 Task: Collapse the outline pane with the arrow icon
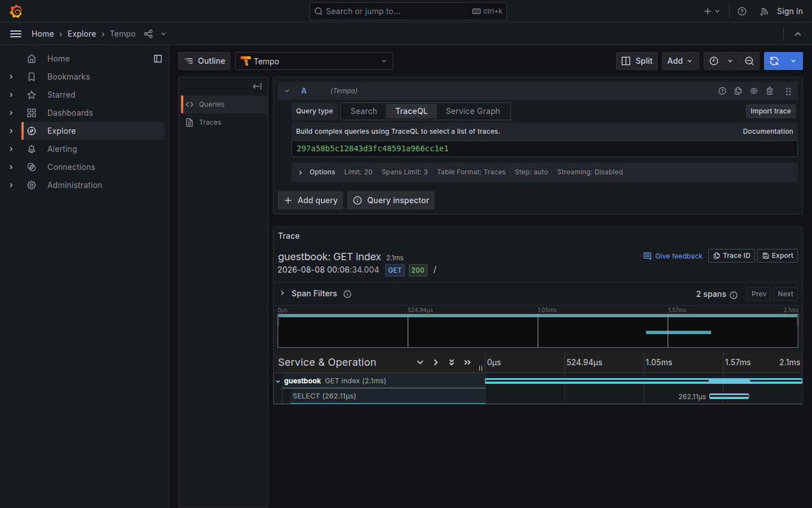257,86
